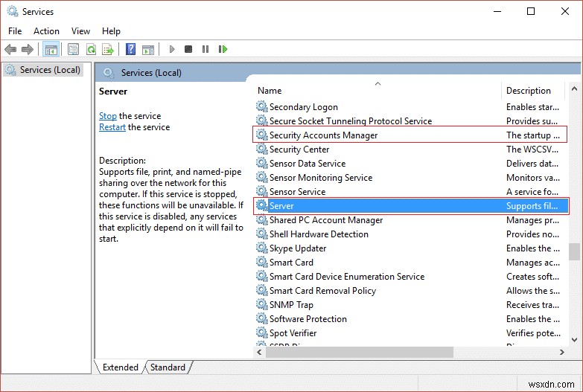The width and height of the screenshot is (583, 392).
Task: Click the horizontal scrollbar left arrow
Action: [259, 352]
